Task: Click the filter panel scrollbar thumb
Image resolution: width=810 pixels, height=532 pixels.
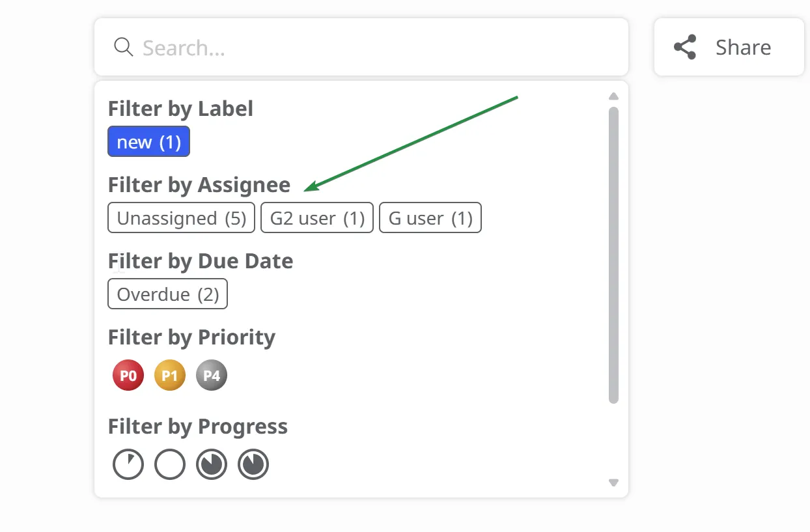Action: [x=613, y=254]
